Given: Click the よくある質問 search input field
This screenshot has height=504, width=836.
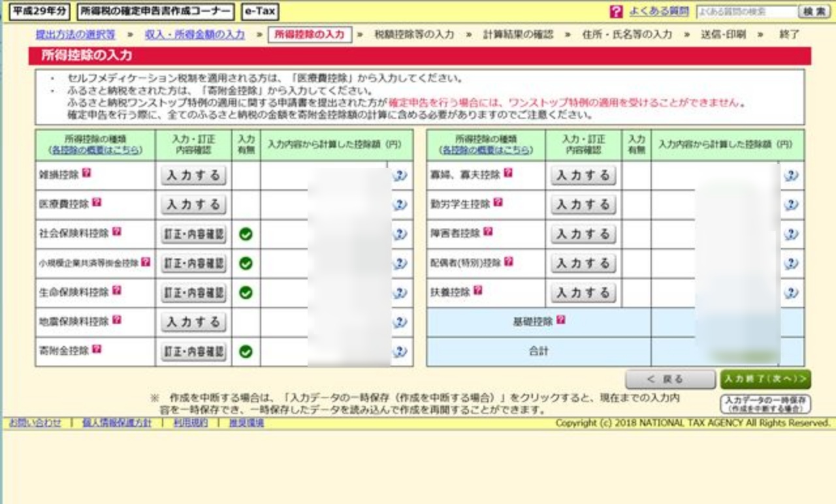Looking at the screenshot, I should click(747, 12).
